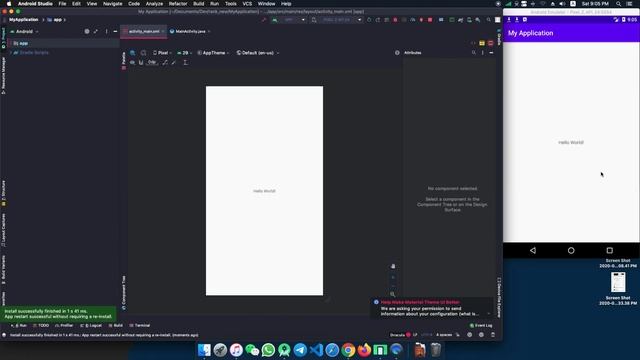This screenshot has width=640, height=360.
Task: Expand the Gradle Scripts tree node
Action: (x=11, y=53)
